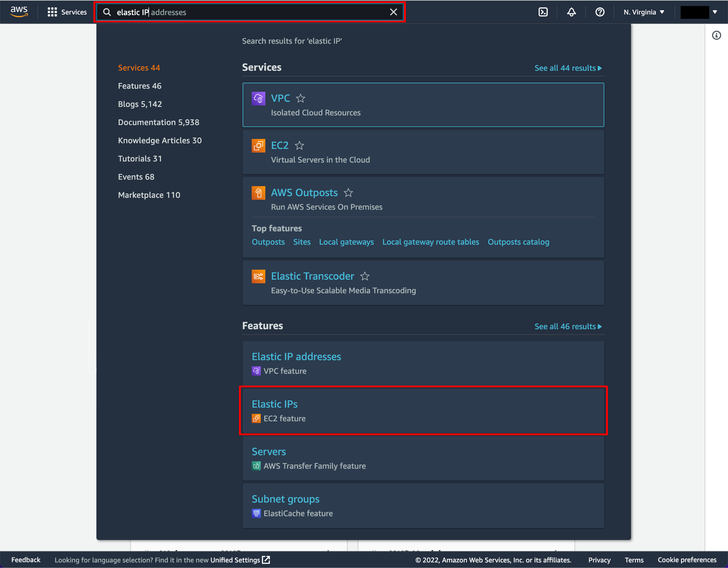
Task: Click the VPC feature small icon
Action: coord(256,371)
